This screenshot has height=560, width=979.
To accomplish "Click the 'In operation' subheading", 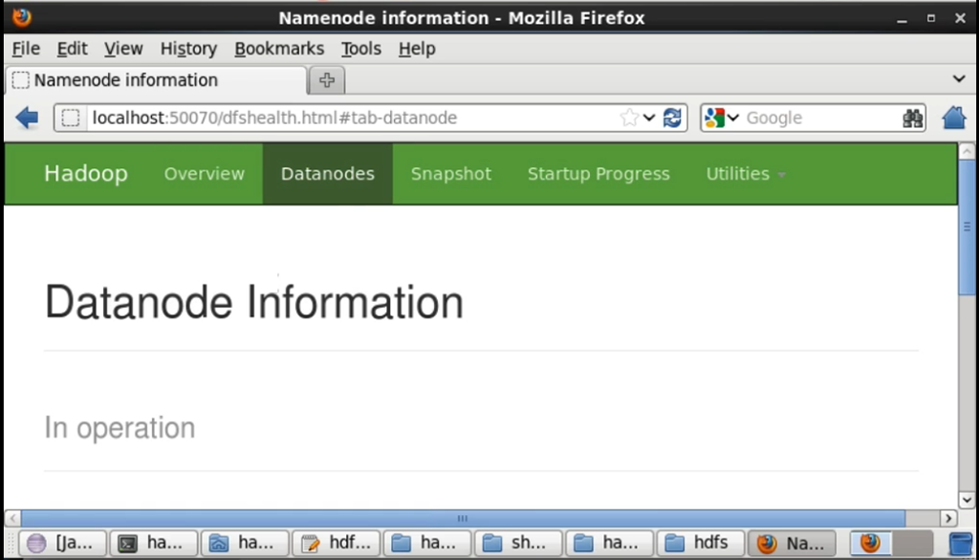I will tap(120, 428).
